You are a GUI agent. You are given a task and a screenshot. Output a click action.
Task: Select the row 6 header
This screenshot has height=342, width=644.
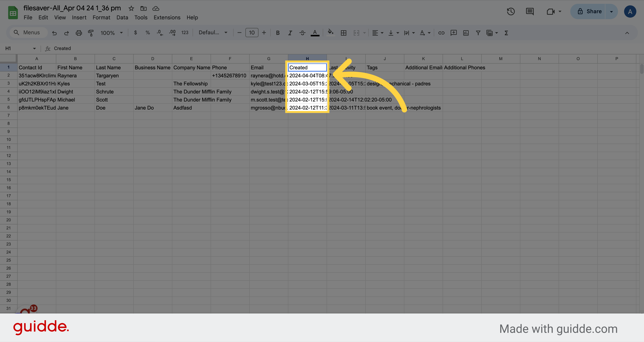click(x=8, y=107)
